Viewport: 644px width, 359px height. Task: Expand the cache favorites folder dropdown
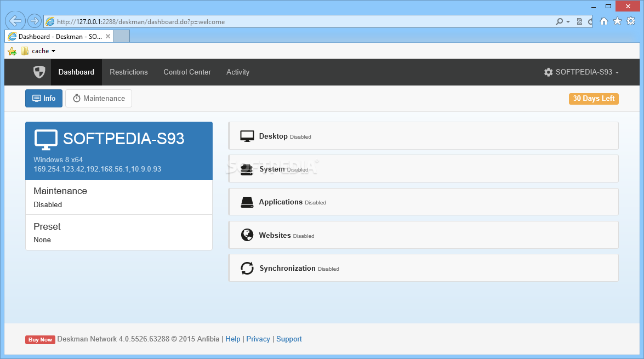click(x=53, y=52)
